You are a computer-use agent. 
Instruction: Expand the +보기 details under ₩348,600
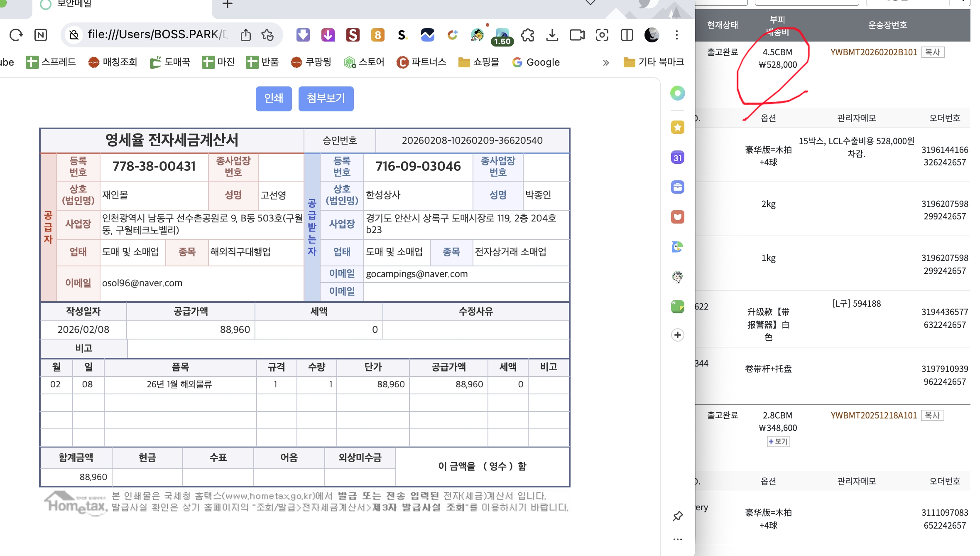(778, 441)
